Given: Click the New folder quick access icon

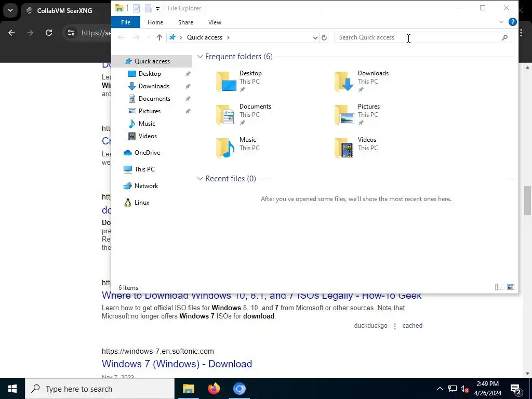Looking at the screenshot, I should [148, 8].
